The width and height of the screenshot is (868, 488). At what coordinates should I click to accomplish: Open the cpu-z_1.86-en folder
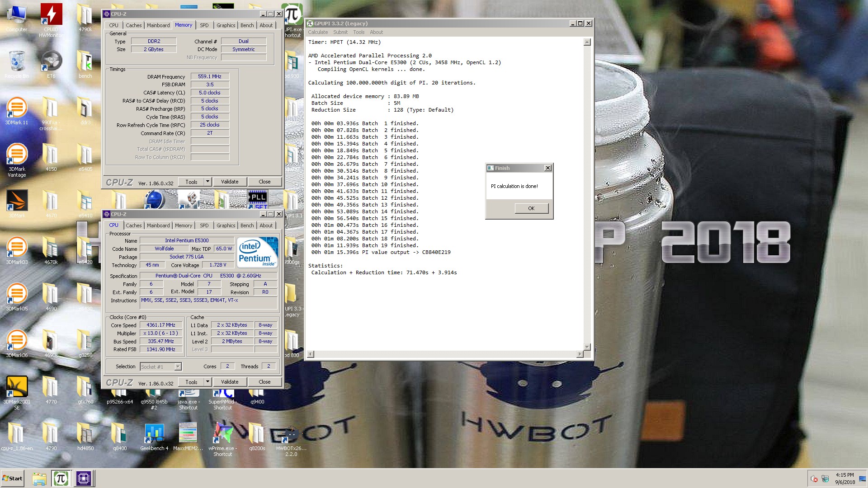coord(17,437)
